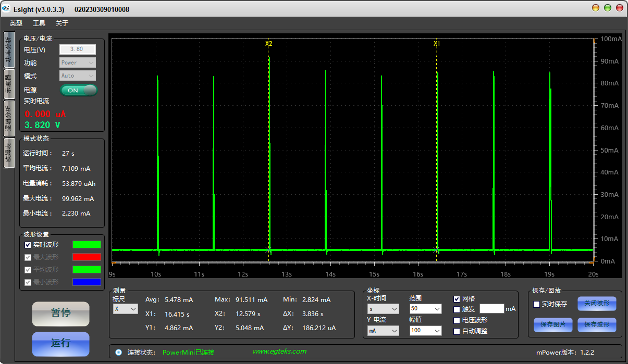Viewport: 628px width, 364px height.
Task: Open the www.egteks.com link
Action: coord(279,352)
